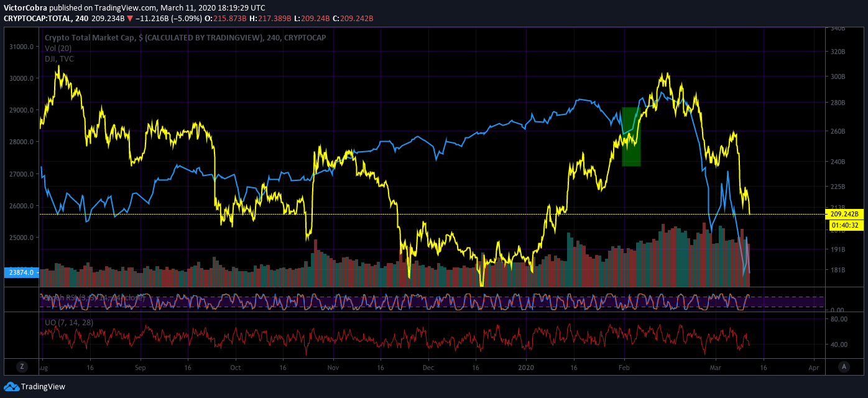Click the TradingView cloud logo icon
Screen dimensions: 868x398
11,387
